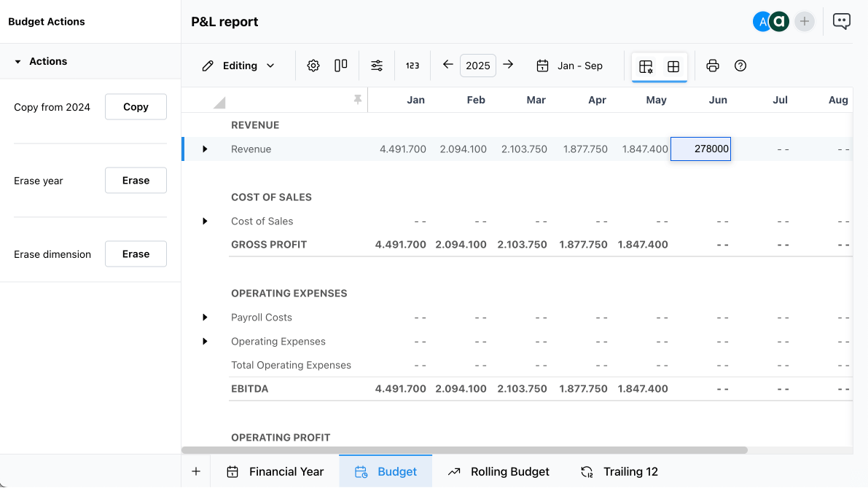Toggle the pin column icon
The width and height of the screenshot is (868, 488).
click(x=357, y=100)
